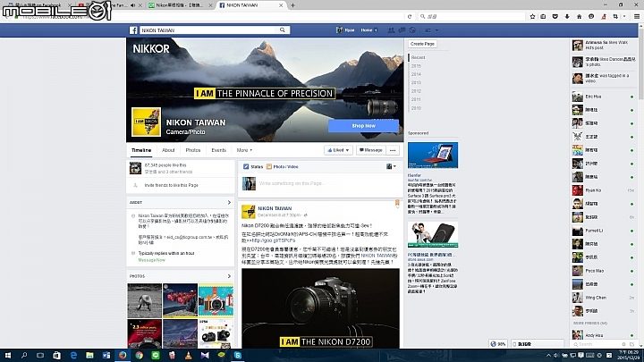Click the browser search field beside reload

pos(471,16)
